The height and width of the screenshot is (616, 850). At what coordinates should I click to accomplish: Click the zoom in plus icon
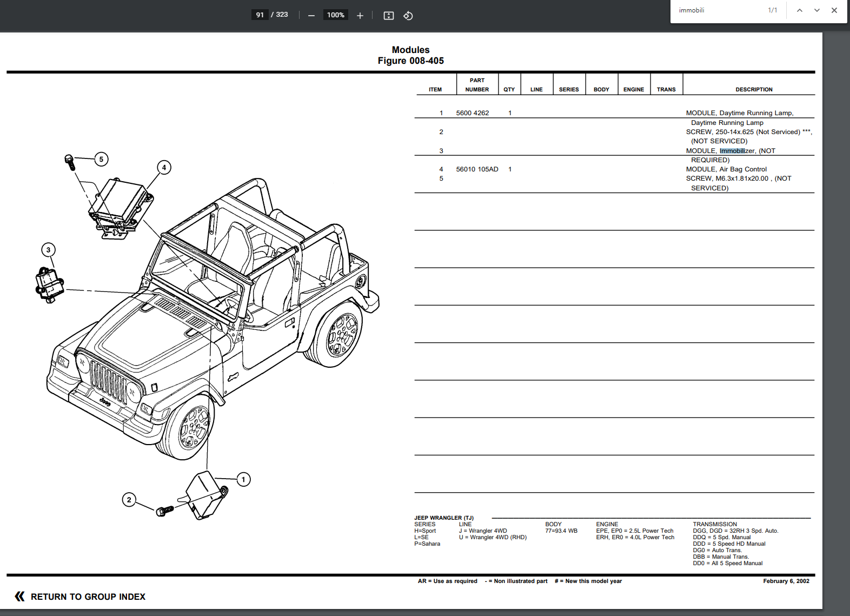coord(360,16)
